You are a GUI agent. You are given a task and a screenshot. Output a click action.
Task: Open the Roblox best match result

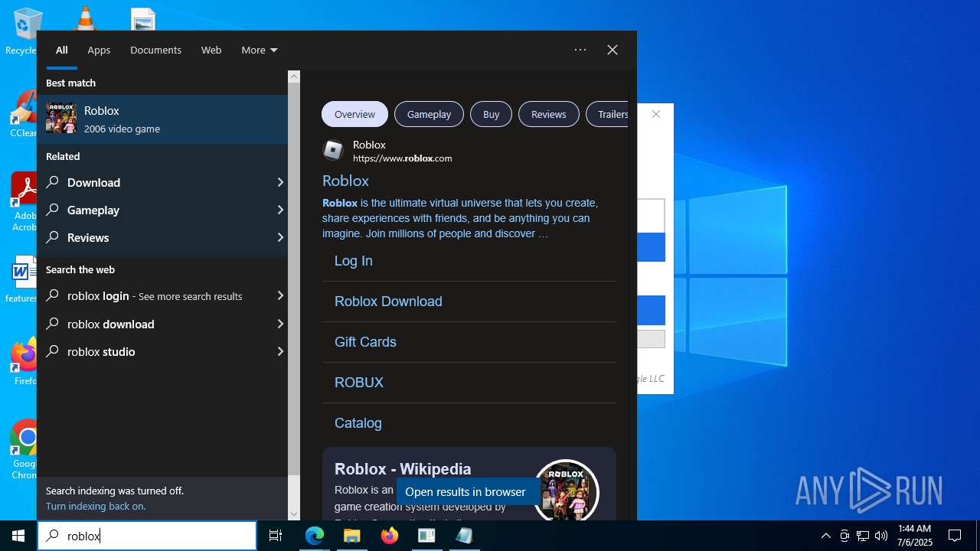click(x=162, y=119)
